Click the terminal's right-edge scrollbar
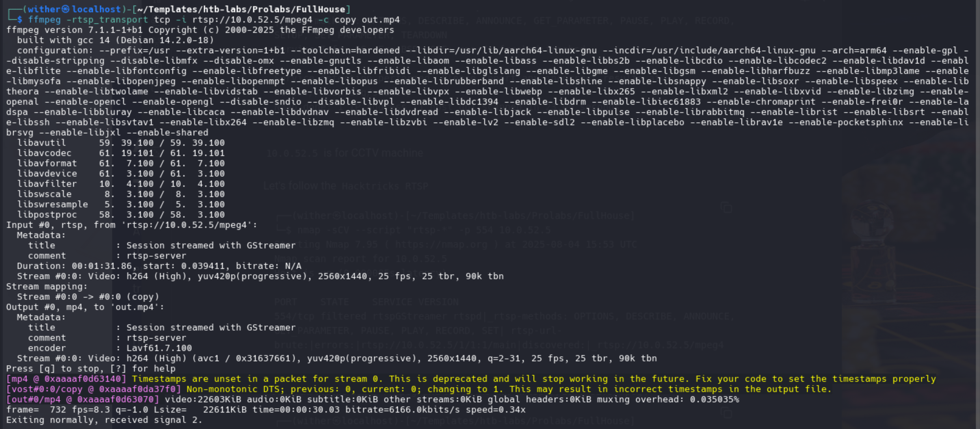980x429 pixels. [977, 213]
